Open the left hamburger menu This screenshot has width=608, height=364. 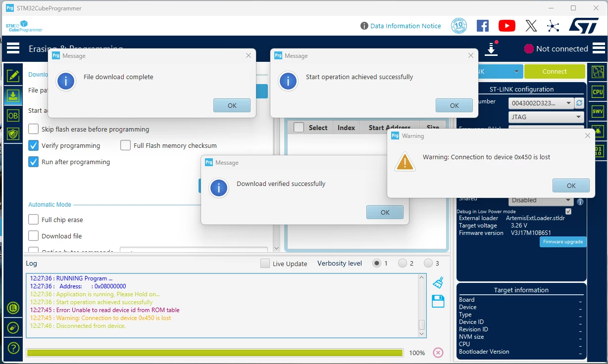coord(13,48)
